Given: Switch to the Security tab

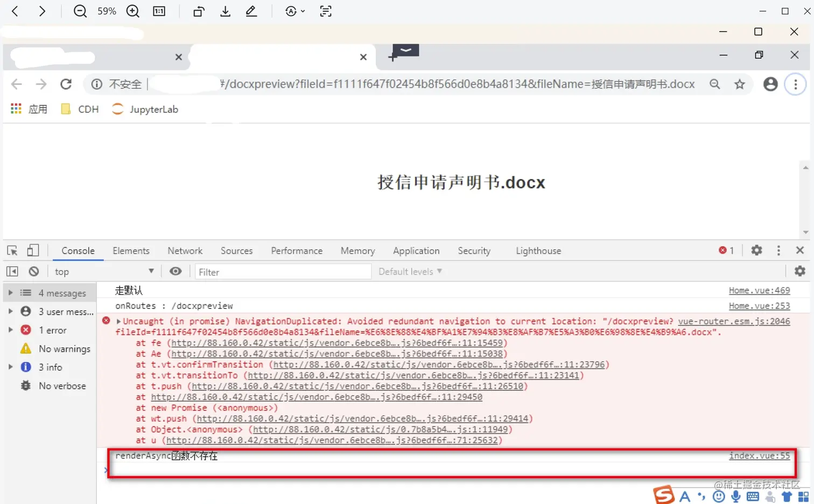Looking at the screenshot, I should 474,251.
